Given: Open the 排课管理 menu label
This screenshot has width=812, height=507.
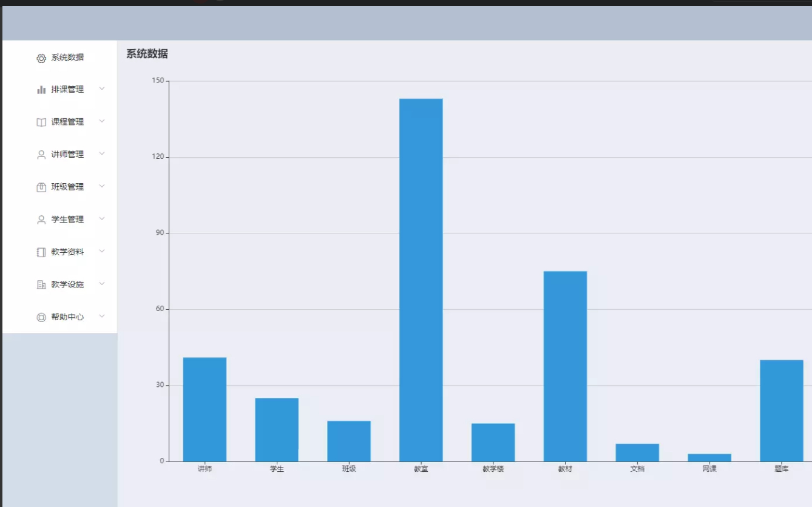Looking at the screenshot, I should point(67,89).
